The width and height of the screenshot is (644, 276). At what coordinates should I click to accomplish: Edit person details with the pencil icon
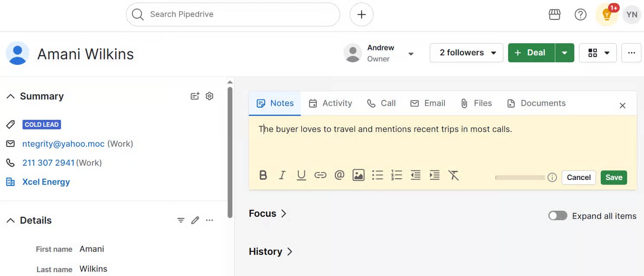click(195, 220)
